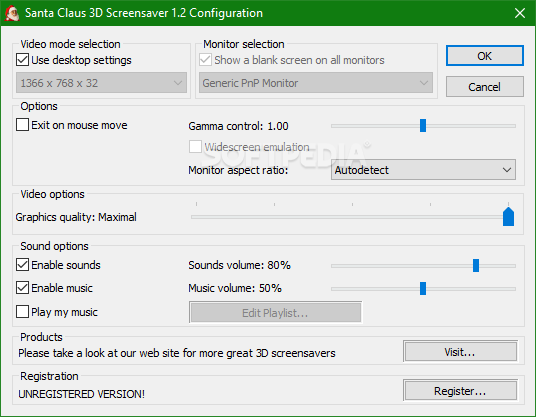Click Visit to see more screensavers
The height and width of the screenshot is (417, 536).
tap(460, 352)
